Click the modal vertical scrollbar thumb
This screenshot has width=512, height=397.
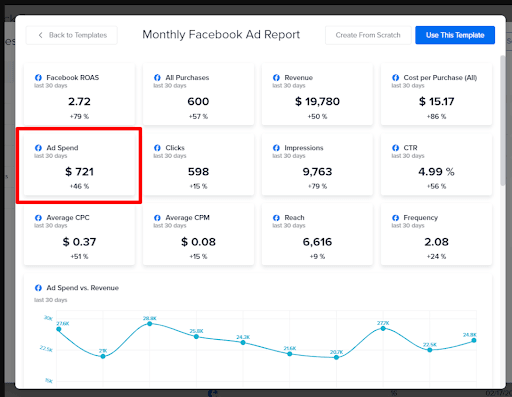pos(503,120)
